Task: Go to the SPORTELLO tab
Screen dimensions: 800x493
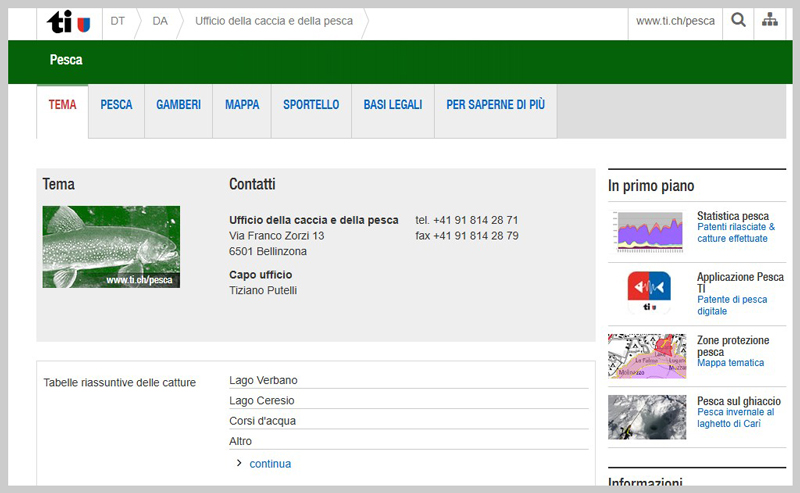Action: point(311,105)
